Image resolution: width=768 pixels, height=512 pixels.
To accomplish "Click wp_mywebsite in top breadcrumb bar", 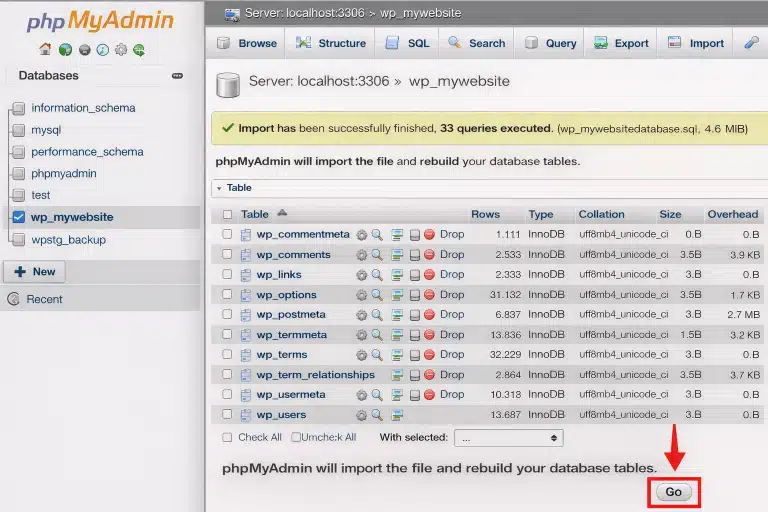I will coord(421,13).
